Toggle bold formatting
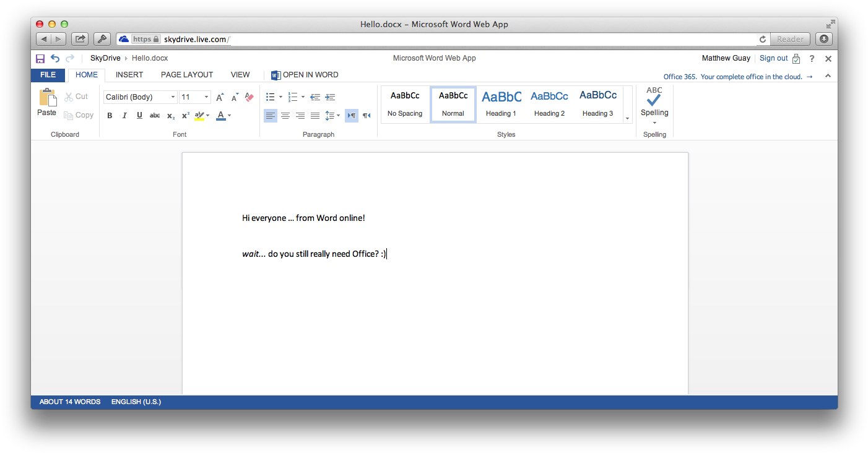The height and width of the screenshot is (453, 868). click(110, 116)
